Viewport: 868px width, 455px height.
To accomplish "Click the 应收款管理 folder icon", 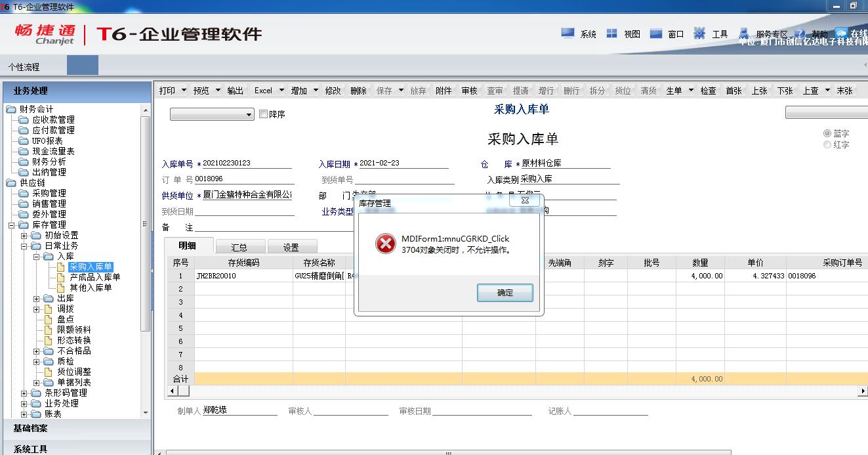I will tap(24, 119).
